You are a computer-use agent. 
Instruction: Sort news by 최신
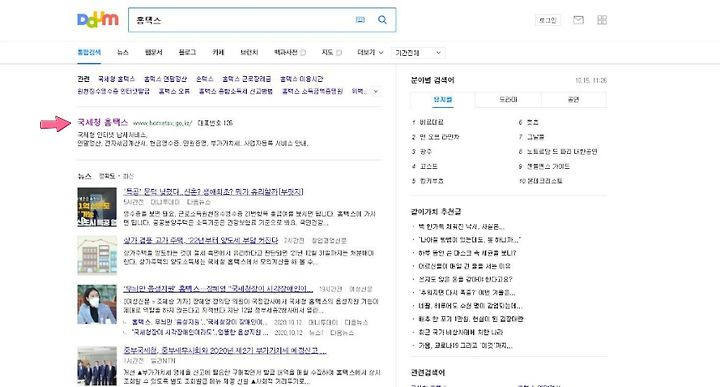128,176
